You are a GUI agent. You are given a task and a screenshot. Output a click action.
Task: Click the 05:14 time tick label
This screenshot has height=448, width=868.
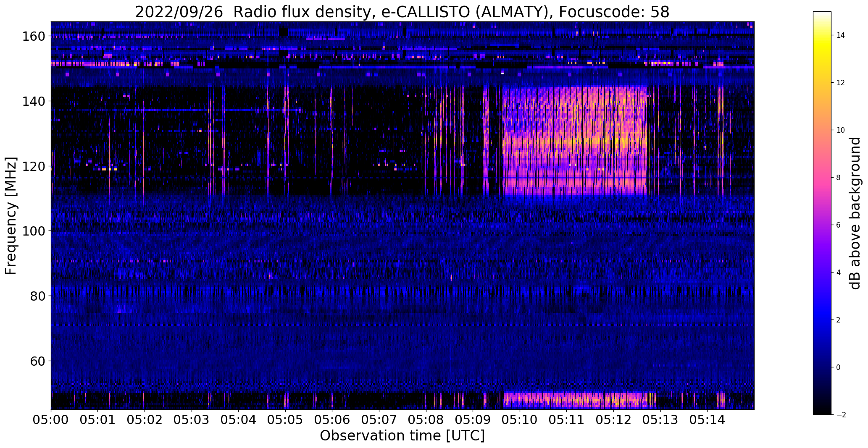pos(708,420)
